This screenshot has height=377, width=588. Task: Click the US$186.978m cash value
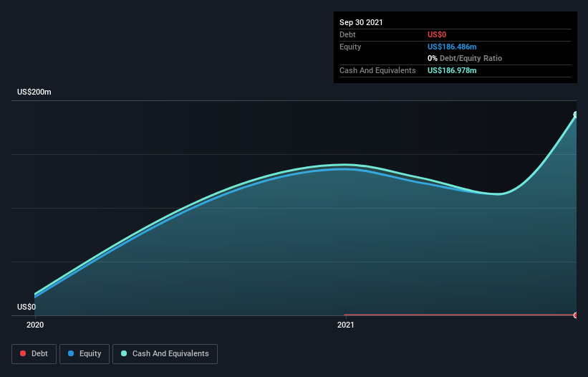click(452, 70)
